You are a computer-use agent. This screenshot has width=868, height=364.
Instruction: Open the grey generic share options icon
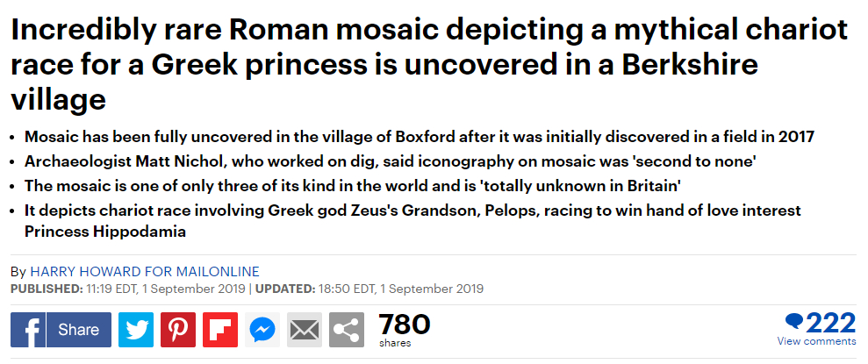347,331
